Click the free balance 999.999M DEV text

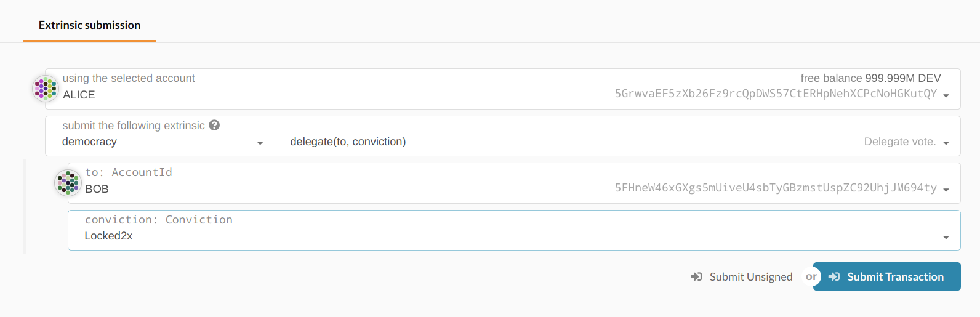pos(870,78)
